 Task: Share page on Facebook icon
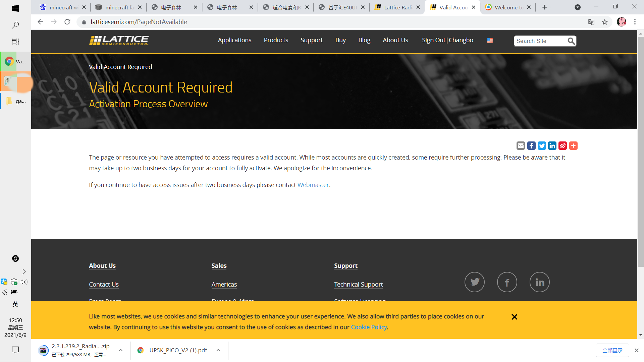tap(531, 145)
